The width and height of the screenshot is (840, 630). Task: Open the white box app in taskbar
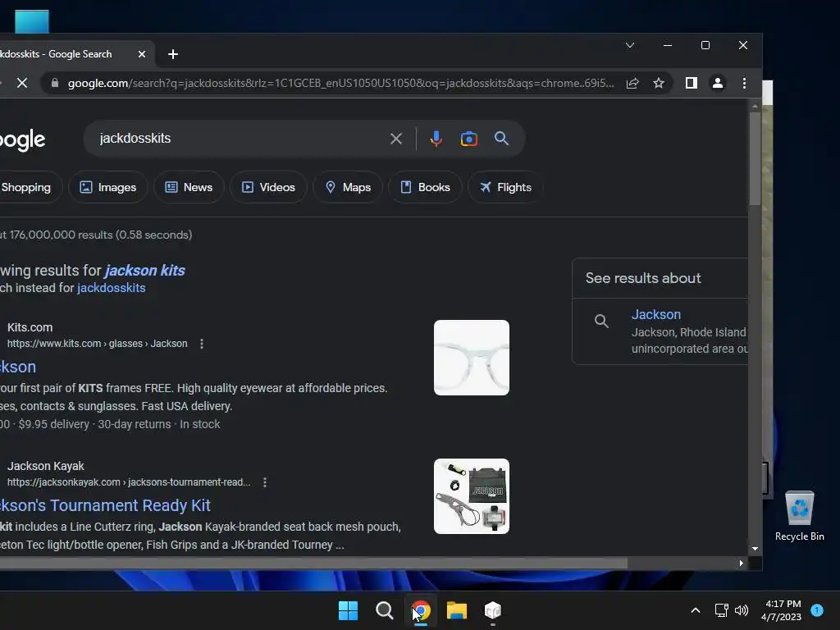(x=493, y=610)
